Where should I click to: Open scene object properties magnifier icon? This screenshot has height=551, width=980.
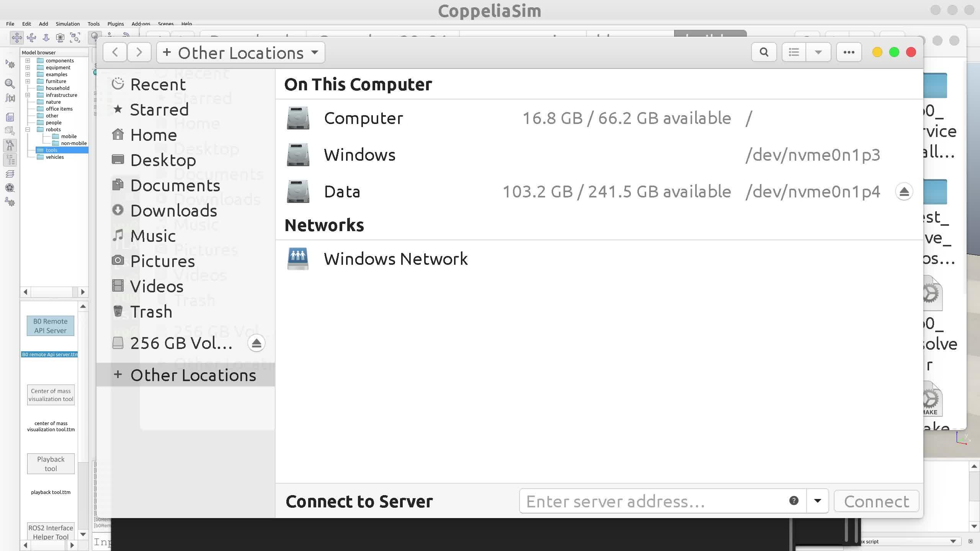tap(10, 83)
